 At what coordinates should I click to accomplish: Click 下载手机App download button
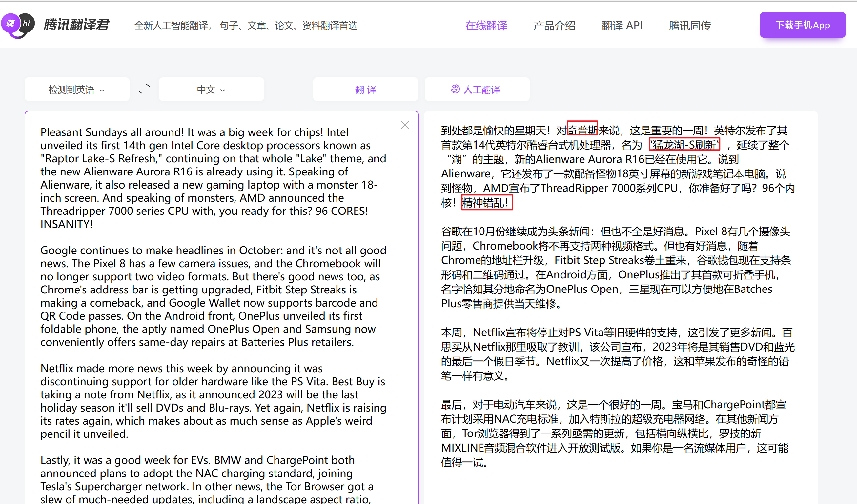click(802, 25)
